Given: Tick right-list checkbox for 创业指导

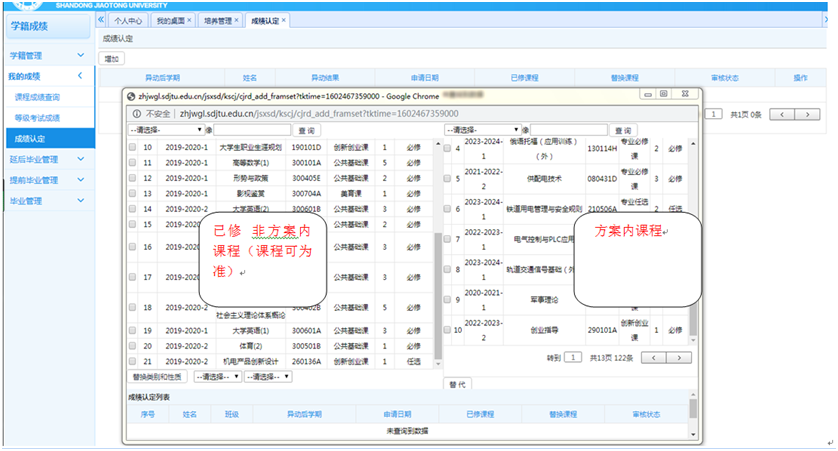Looking at the screenshot, I should [x=447, y=330].
